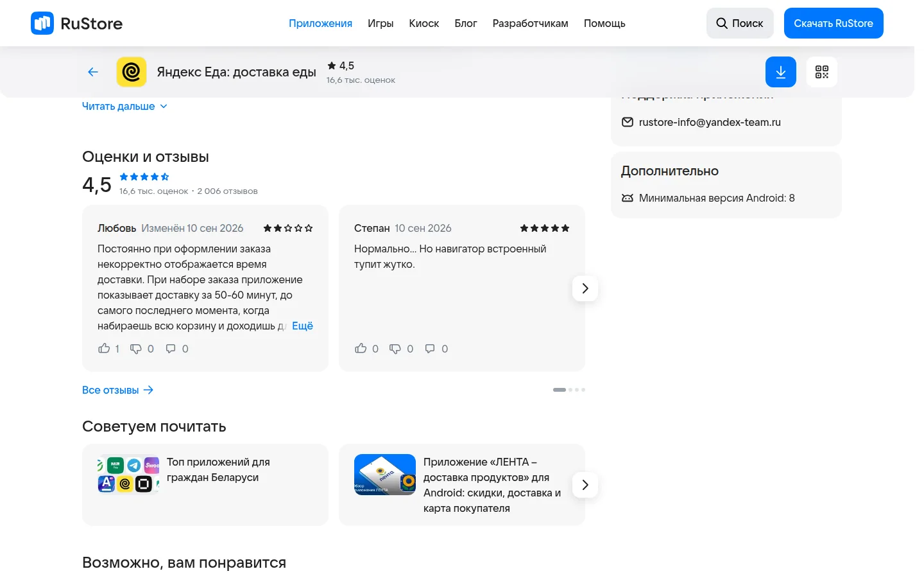
Task: Open the Игры menu item
Action: point(381,23)
